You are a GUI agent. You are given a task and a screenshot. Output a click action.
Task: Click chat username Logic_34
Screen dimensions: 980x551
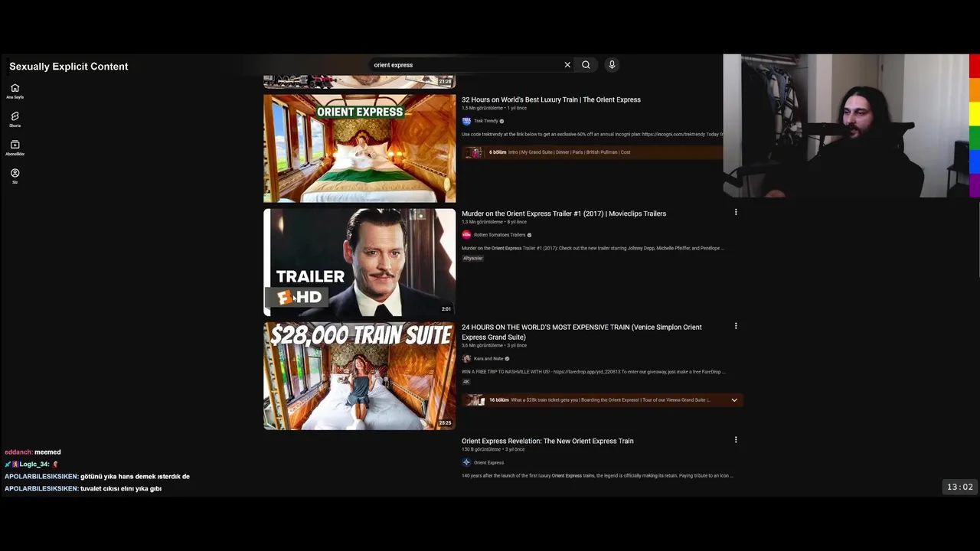pos(34,465)
